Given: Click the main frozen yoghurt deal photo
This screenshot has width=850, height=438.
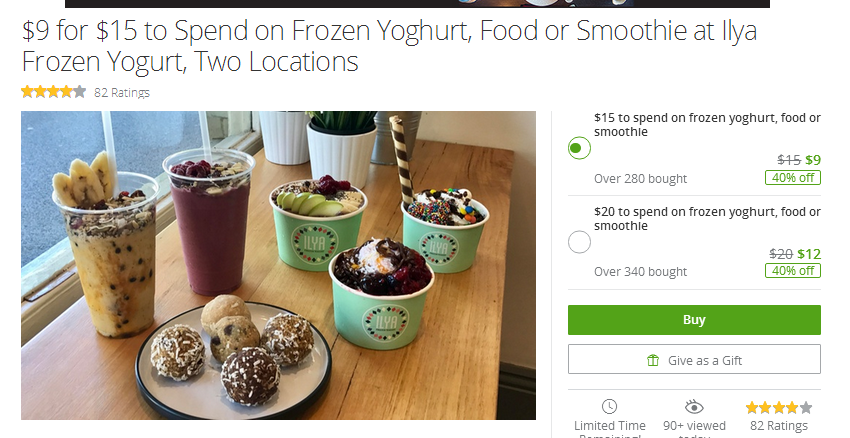Looking at the screenshot, I should (278, 266).
